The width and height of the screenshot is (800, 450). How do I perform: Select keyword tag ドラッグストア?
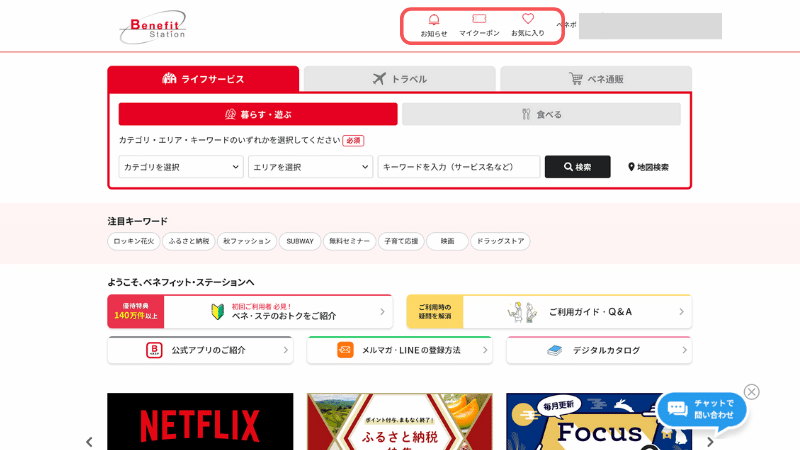point(501,241)
